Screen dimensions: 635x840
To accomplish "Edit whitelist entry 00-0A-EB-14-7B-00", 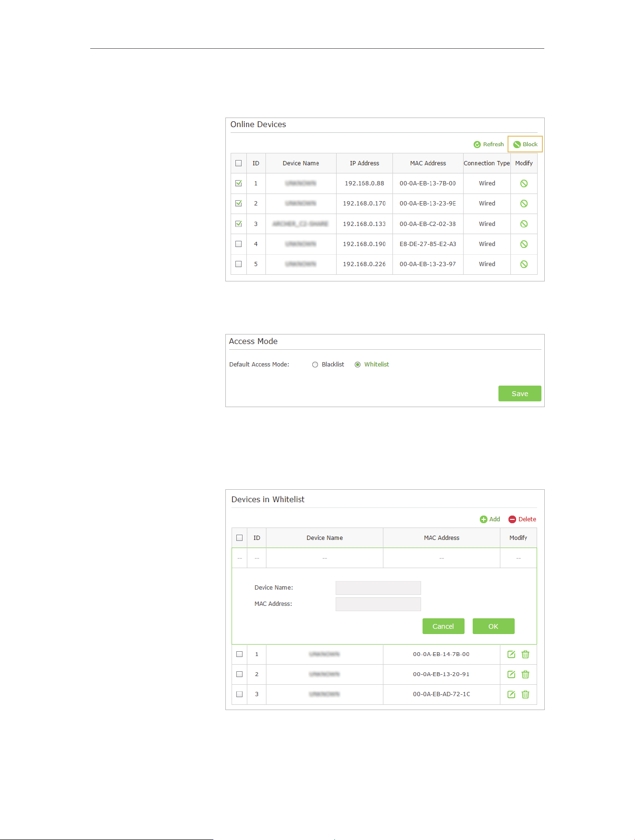I will [511, 655].
